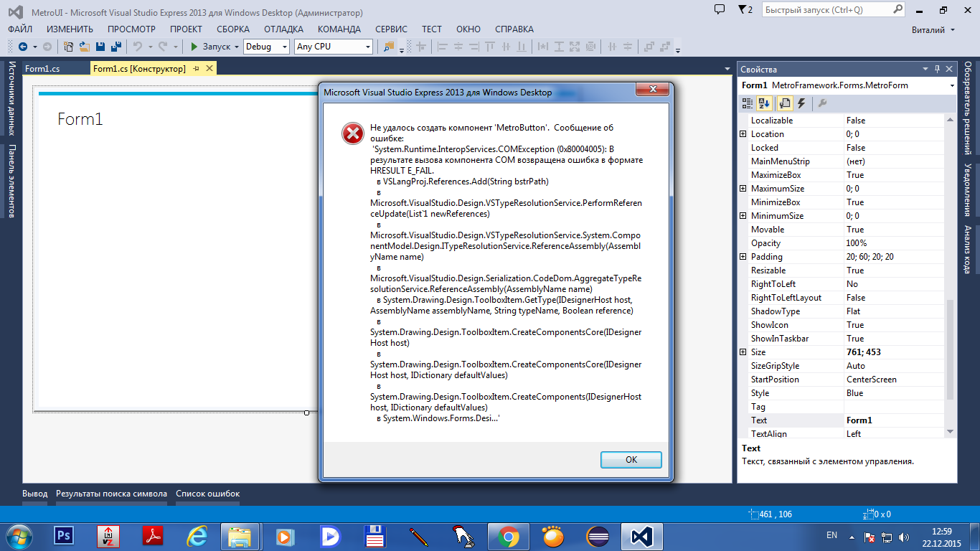This screenshot has width=980, height=551.
Task: Toggle Categorized property sorting
Action: pyautogui.click(x=748, y=103)
